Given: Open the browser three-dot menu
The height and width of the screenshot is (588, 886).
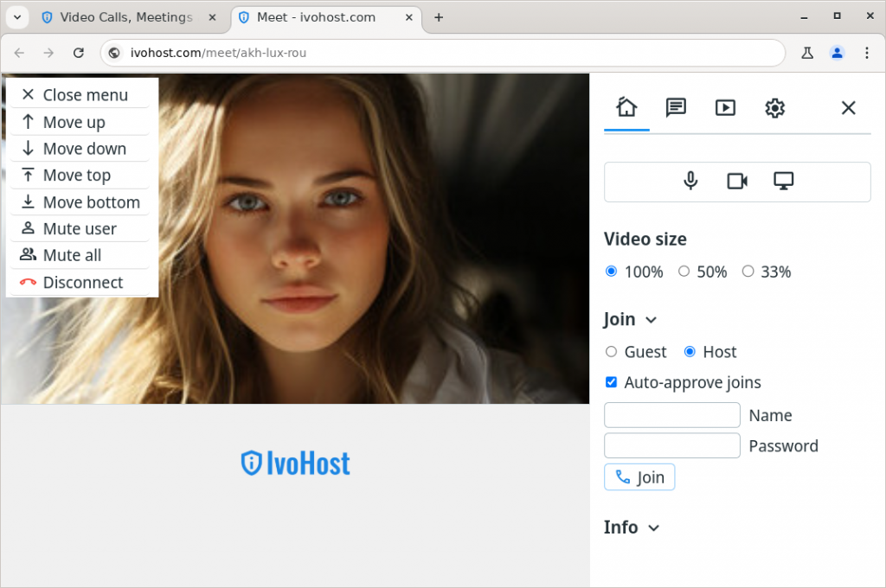Looking at the screenshot, I should click(867, 53).
